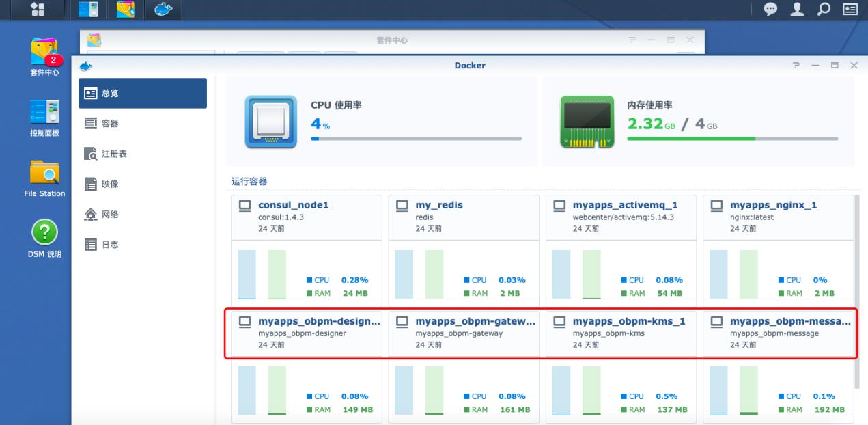Open notifications via the speech bubble icon
The image size is (868, 425).
[770, 10]
